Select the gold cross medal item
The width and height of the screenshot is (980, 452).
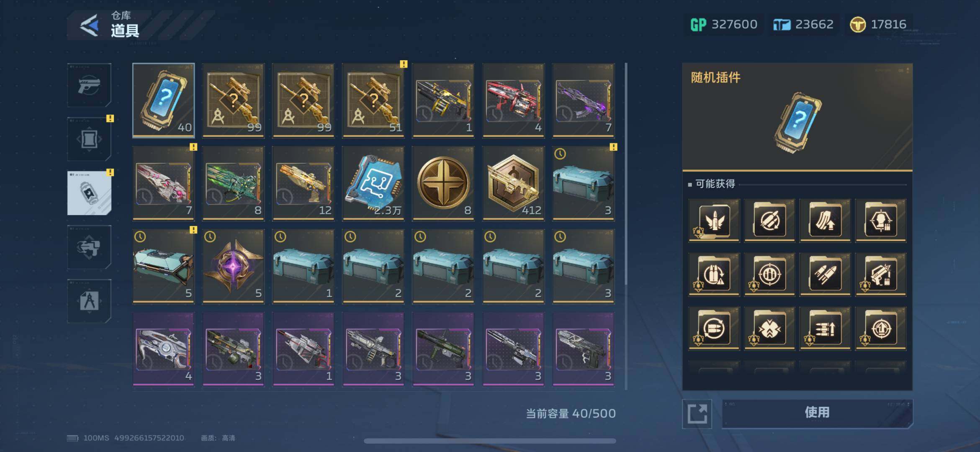coord(443,183)
